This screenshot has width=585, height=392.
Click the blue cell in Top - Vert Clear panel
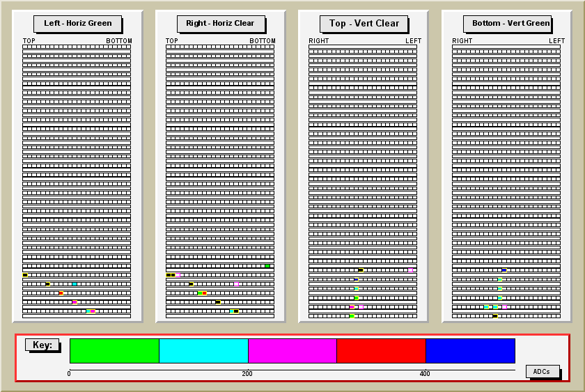357,279
